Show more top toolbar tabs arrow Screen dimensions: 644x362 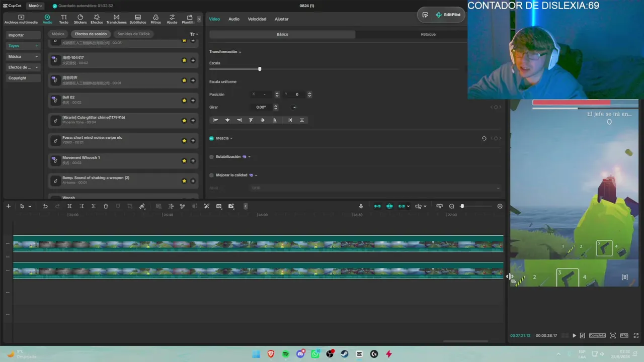point(199,19)
